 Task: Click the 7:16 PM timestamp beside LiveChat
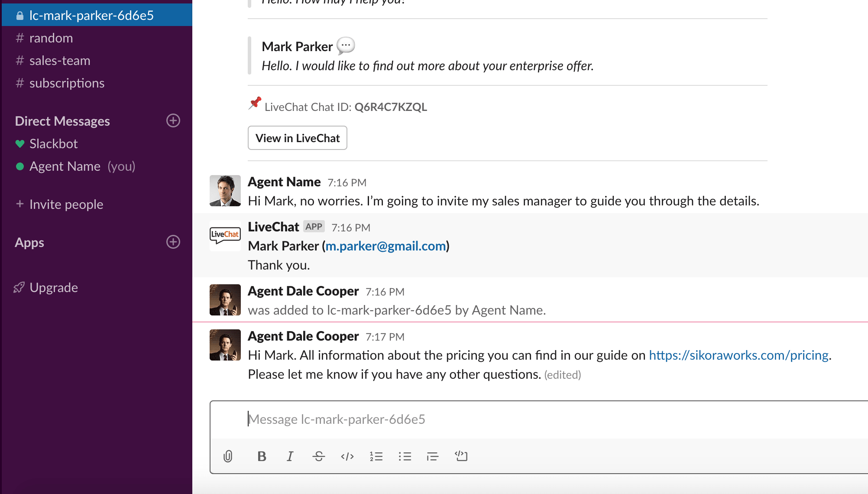click(351, 227)
